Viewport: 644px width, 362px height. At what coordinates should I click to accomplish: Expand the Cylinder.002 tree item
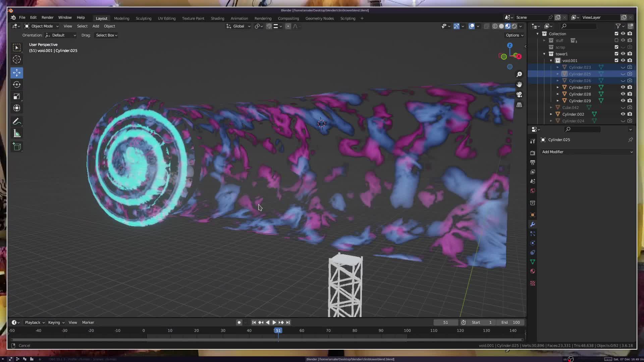click(x=551, y=114)
